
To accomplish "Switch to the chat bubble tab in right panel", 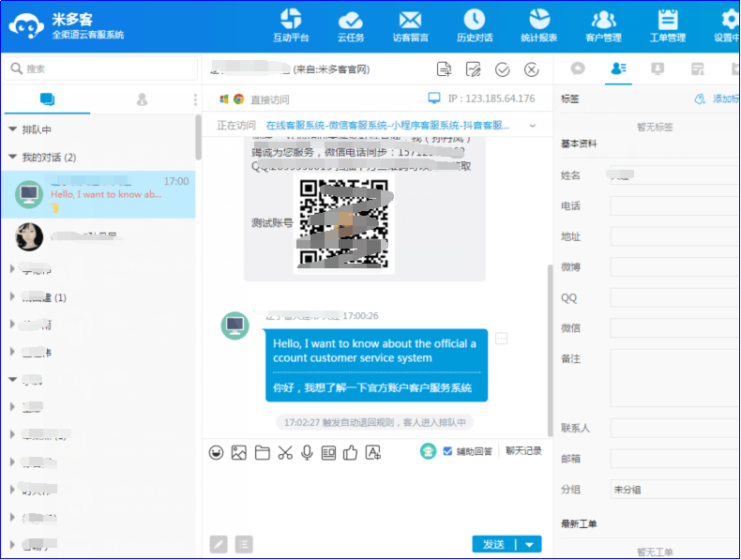I will tap(578, 69).
